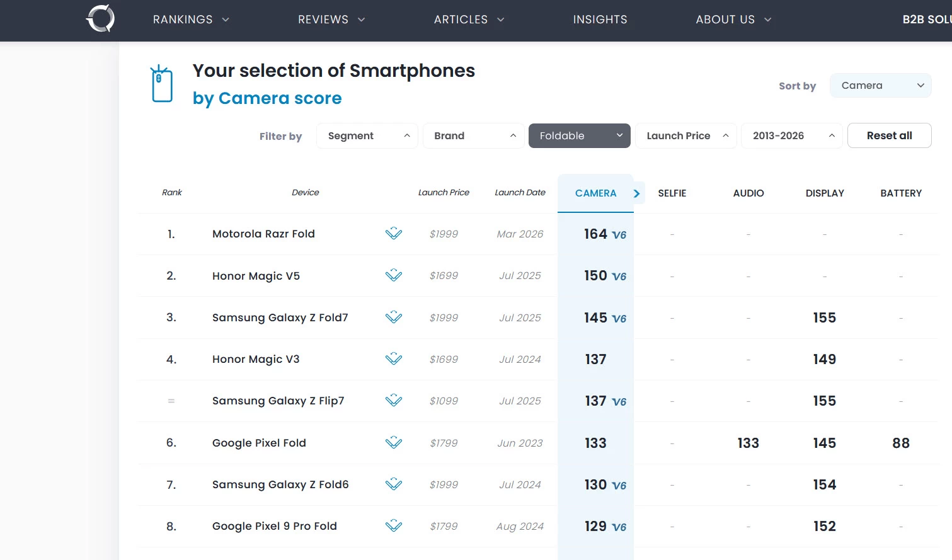The image size is (952, 560).
Task: Open the Samsung Galaxy Z Fold7 device link
Action: pos(280,317)
